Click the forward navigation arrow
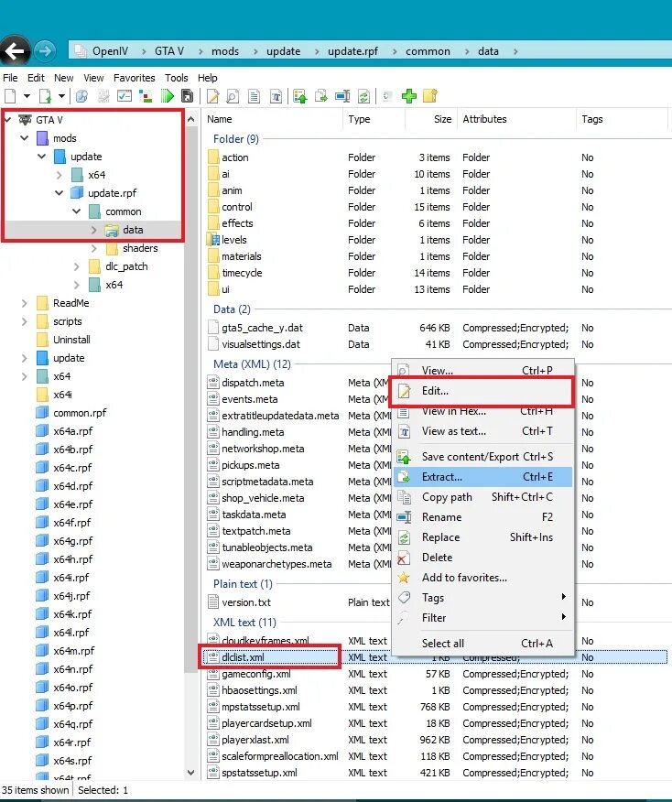 tap(45, 50)
